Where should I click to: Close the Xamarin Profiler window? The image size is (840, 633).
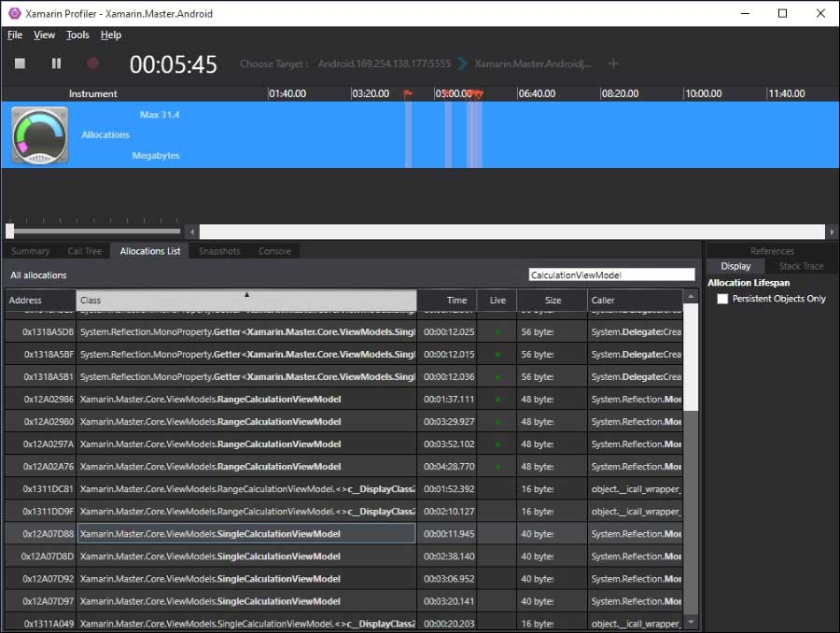820,13
